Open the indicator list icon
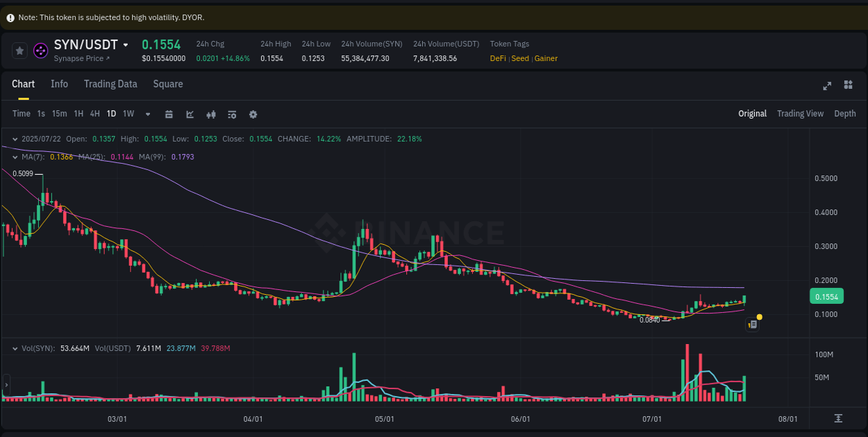The height and width of the screenshot is (437, 868). [232, 114]
